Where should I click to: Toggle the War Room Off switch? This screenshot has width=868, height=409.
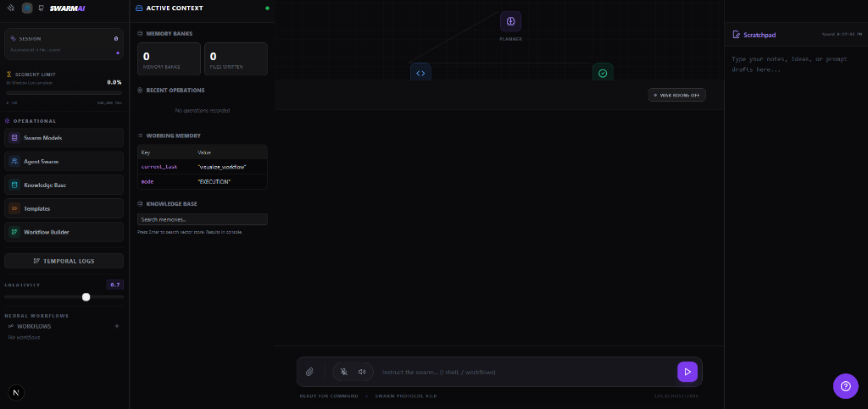(x=676, y=95)
